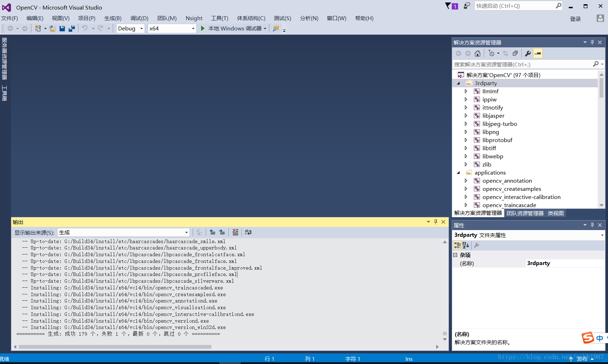Open Properties wrench icon in Solution Explorer
Viewport: 608px width, 364px height.
click(528, 53)
